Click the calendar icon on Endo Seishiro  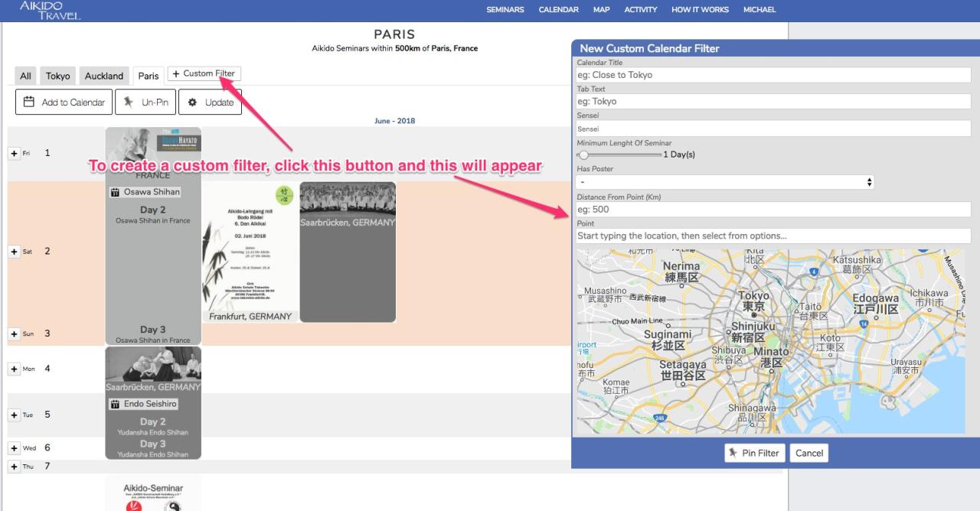115,404
